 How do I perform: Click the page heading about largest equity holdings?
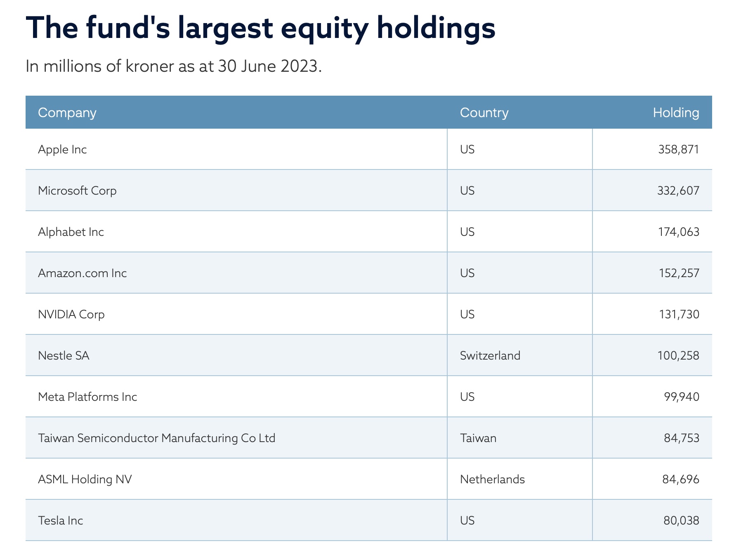(260, 28)
